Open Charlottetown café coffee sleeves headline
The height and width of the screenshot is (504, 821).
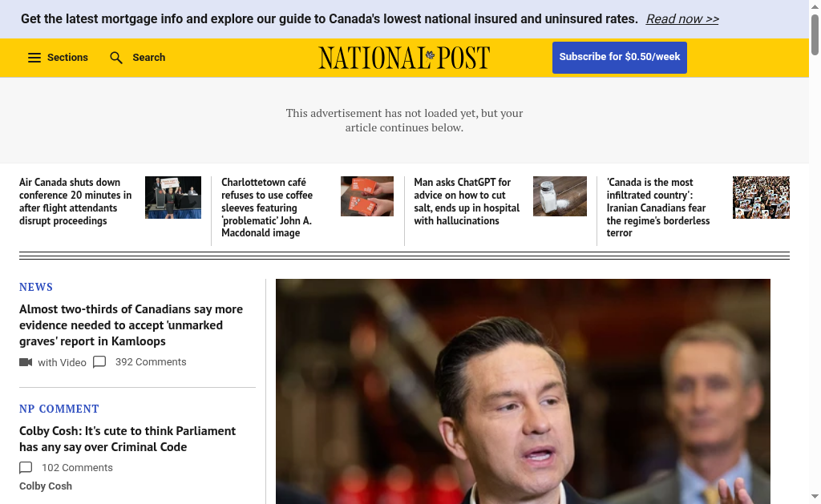tap(267, 208)
